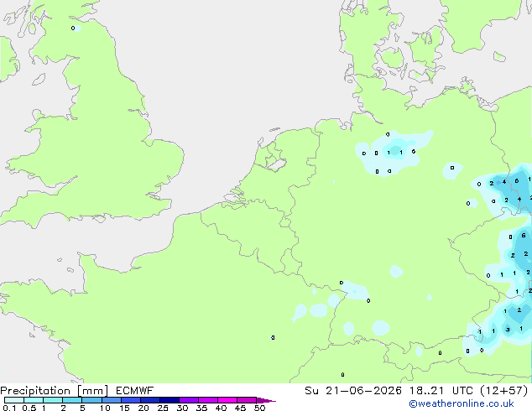This screenshot has height=411, width=532.
Task: Click the darker precipitation core near Hamburg
Action: (x=395, y=151)
